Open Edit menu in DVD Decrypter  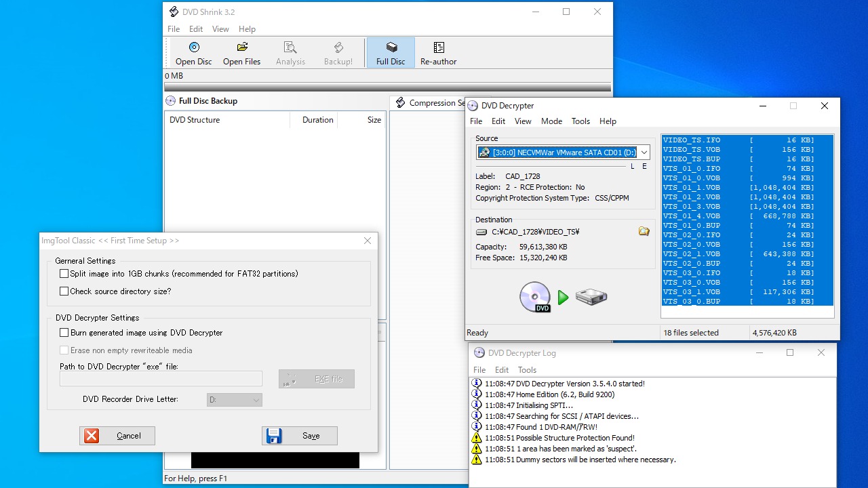[498, 121]
